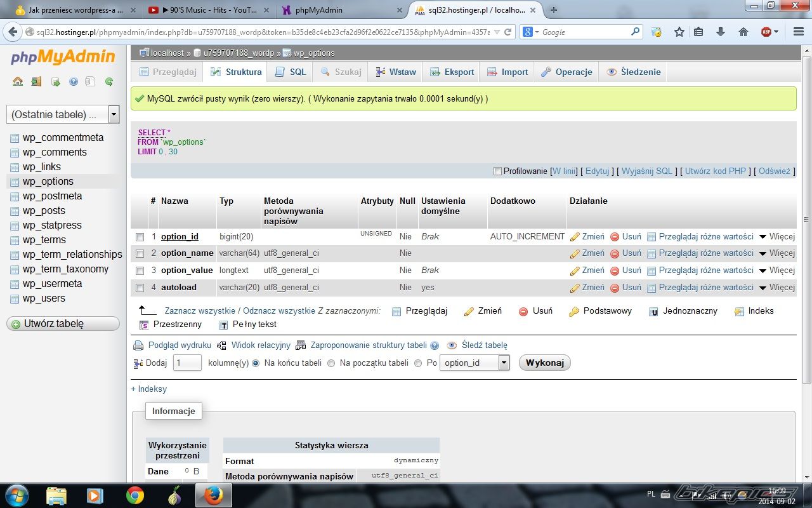Enable the Profilowanie checkbox
Viewport: 812px width, 508px height.
(497, 171)
